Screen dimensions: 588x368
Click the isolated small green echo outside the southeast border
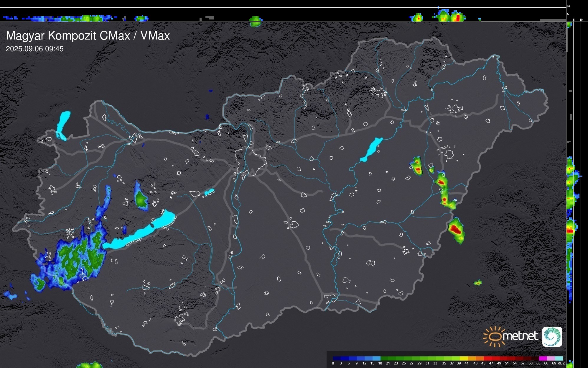coord(478,283)
